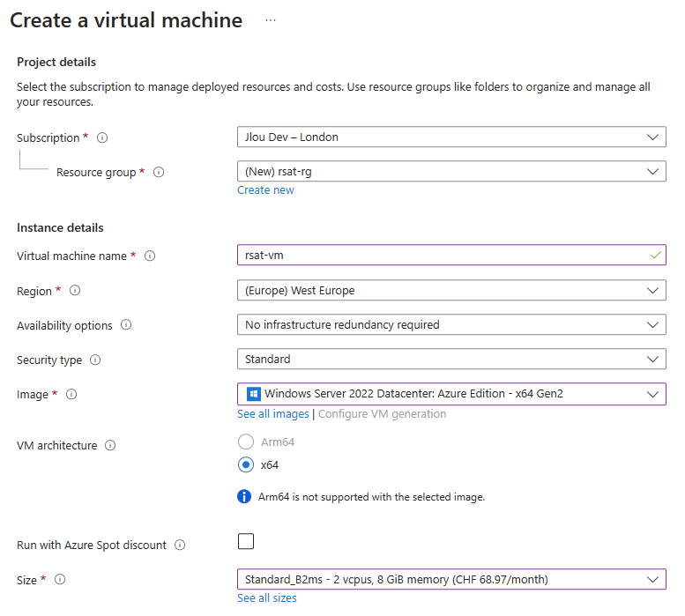Click the Project details heading

pos(56,62)
